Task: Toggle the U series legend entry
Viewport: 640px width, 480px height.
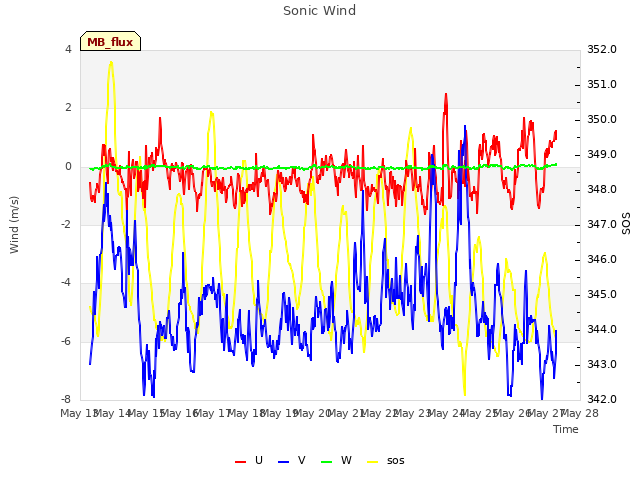Action: pyautogui.click(x=249, y=460)
